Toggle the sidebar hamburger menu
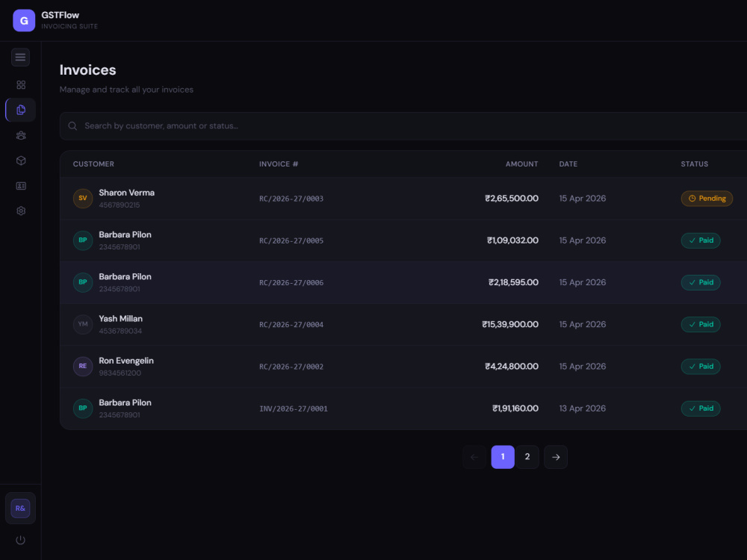This screenshot has height=560, width=747. click(20, 57)
